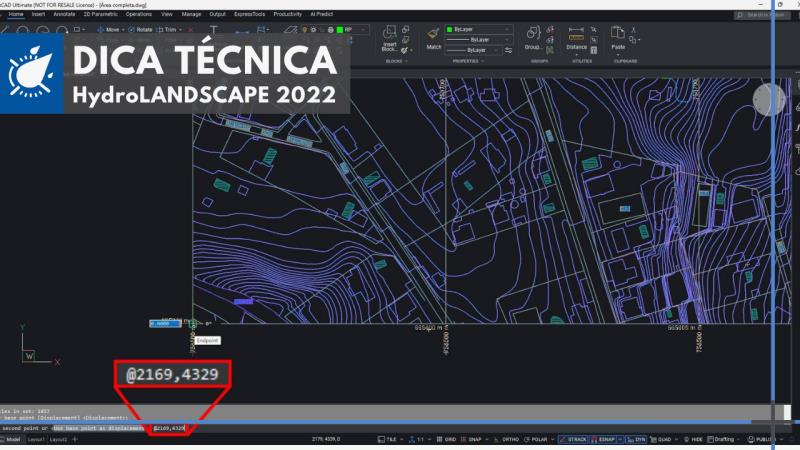
Task: Click the properties settings sliders icon
Action: click(508, 50)
